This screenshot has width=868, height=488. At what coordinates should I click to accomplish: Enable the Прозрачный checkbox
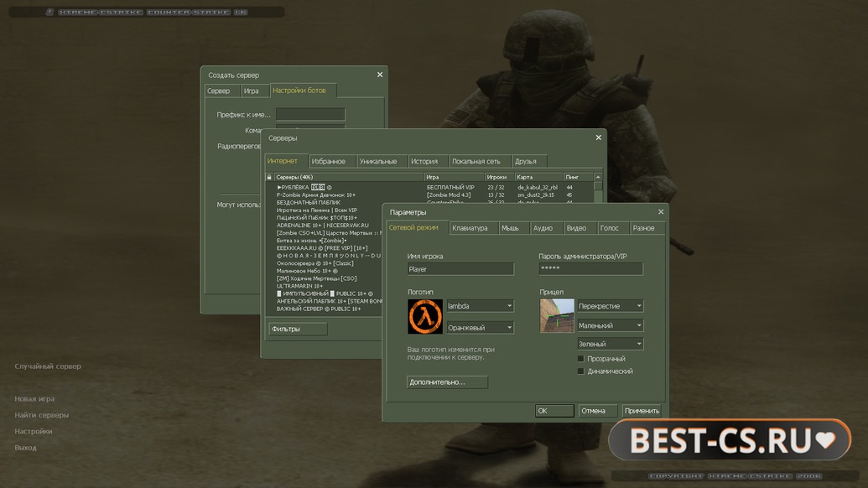pos(580,359)
